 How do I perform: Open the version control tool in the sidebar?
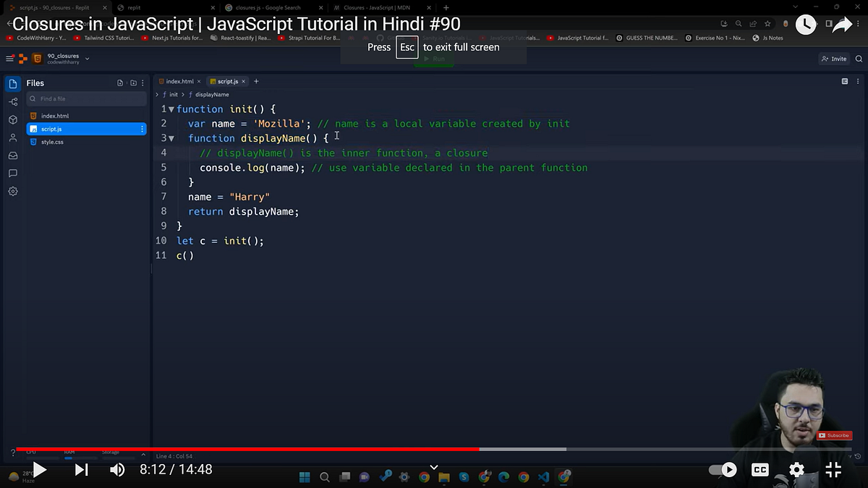point(13,102)
